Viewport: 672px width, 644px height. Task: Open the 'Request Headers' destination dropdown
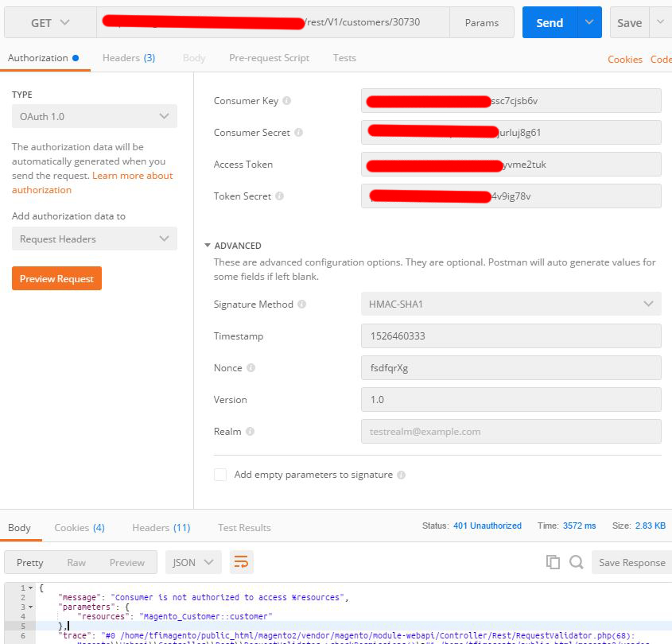coord(94,238)
